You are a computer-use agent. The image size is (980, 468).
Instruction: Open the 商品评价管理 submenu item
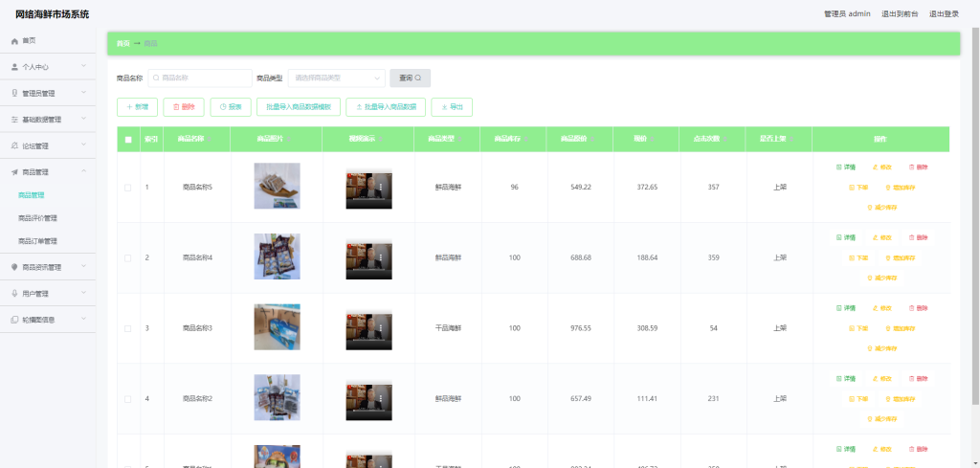pyautogui.click(x=37, y=218)
